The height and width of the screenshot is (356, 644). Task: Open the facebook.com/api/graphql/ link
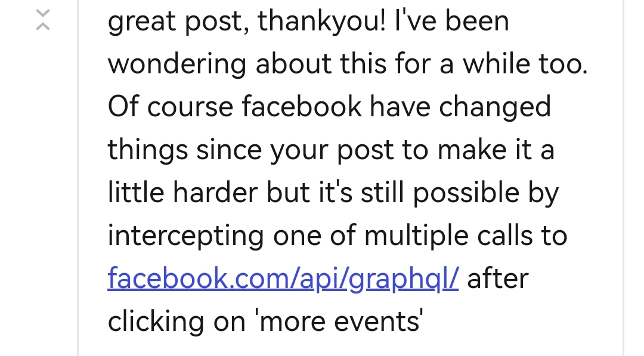click(283, 278)
